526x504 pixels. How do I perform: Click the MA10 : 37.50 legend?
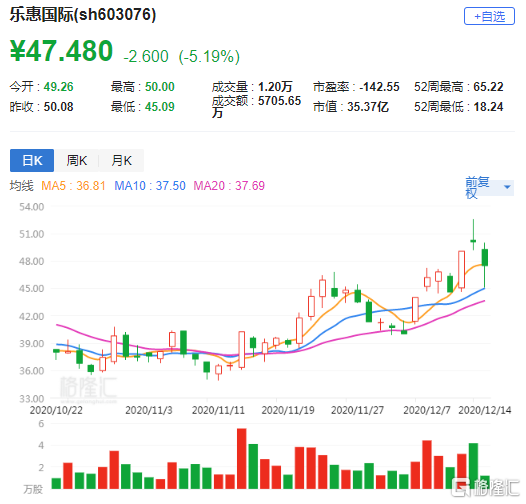click(x=150, y=186)
